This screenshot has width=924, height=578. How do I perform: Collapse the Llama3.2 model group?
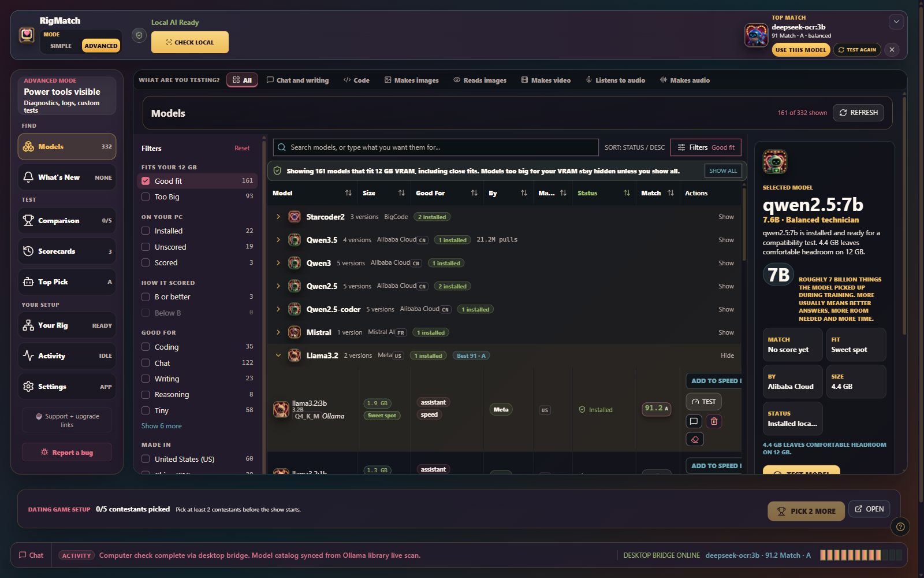coord(278,355)
